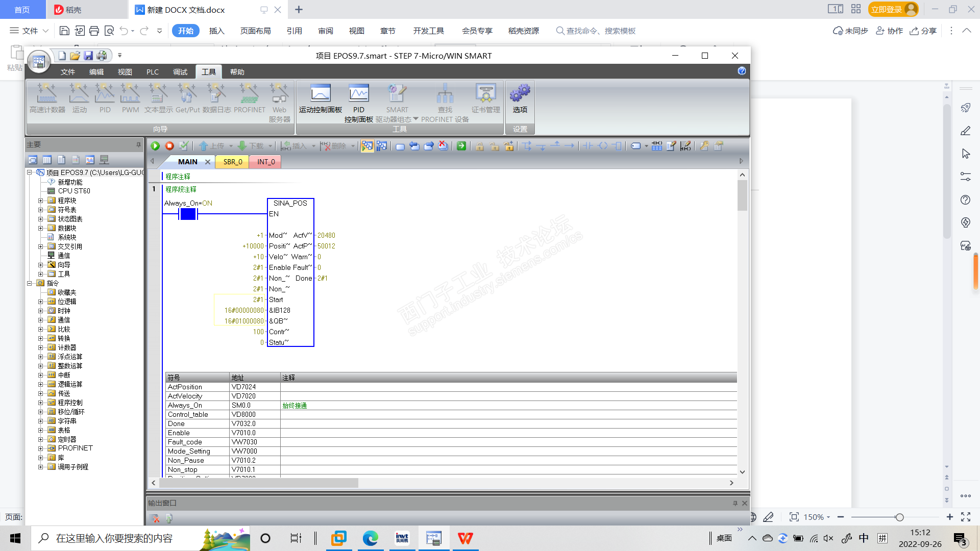Viewport: 980px width, 551px height.
Task: Expand the 程序块 tree node
Action: click(41, 201)
